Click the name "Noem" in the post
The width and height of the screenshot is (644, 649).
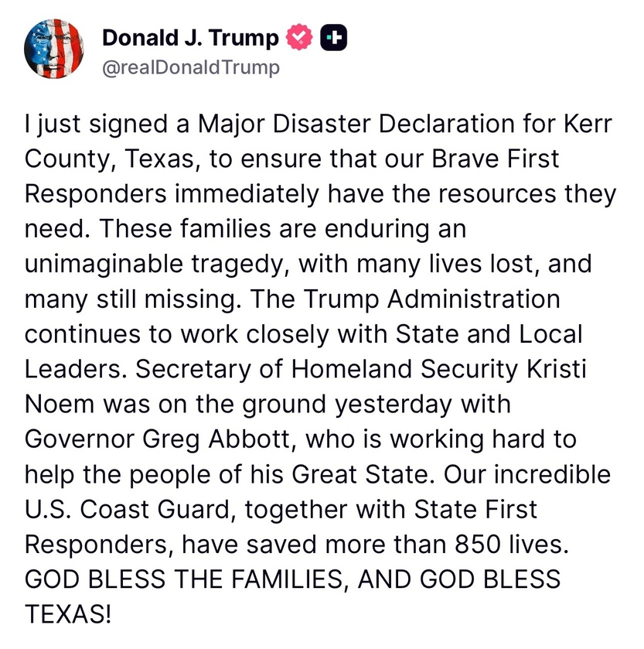60,405
